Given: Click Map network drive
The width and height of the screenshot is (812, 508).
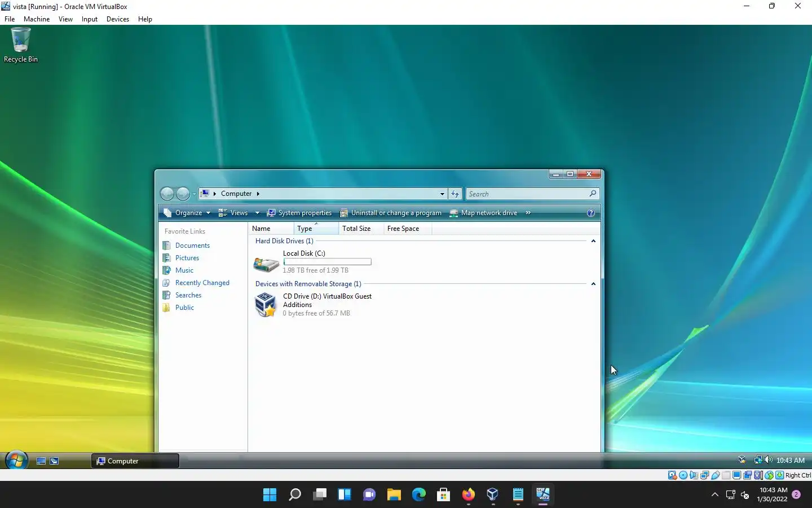Looking at the screenshot, I should tap(483, 213).
